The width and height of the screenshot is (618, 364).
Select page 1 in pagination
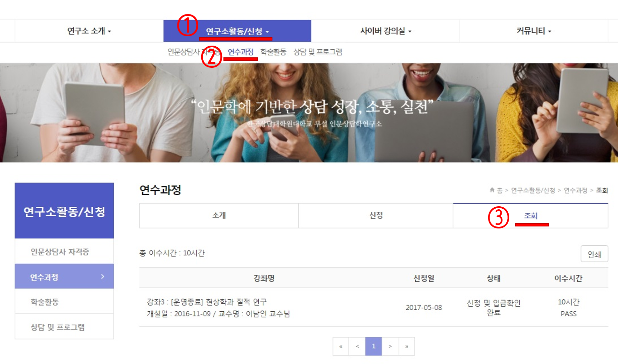click(x=373, y=346)
